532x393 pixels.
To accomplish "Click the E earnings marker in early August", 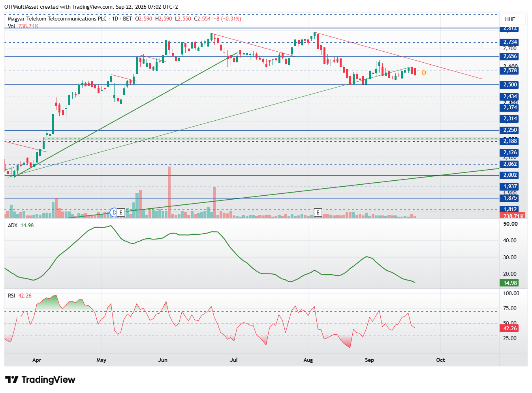I will tap(318, 213).
